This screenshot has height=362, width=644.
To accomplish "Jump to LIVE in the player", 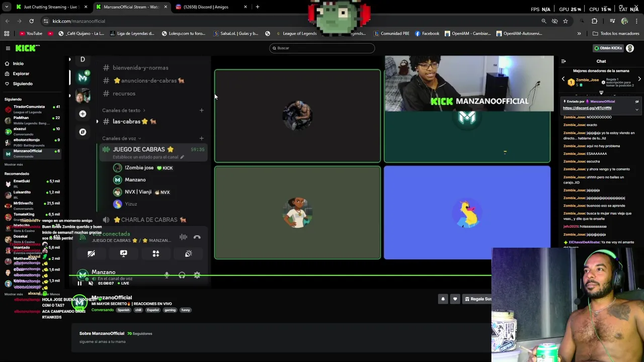I will tap(123, 283).
